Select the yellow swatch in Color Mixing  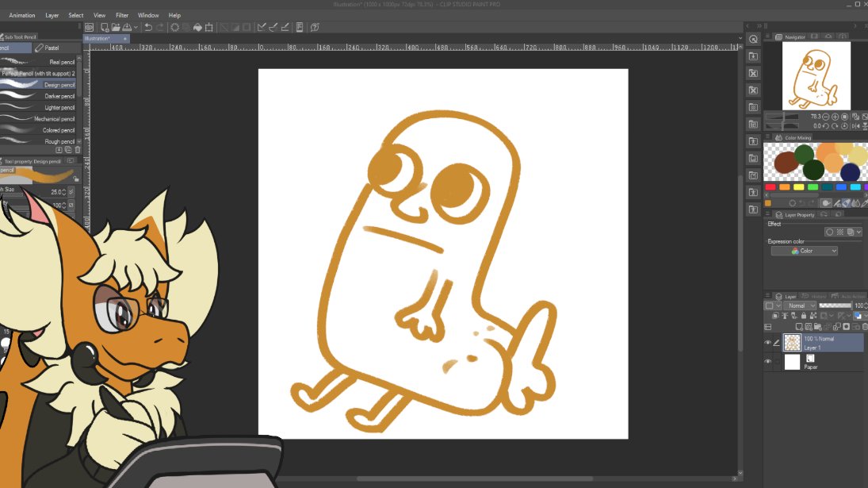[799, 187]
